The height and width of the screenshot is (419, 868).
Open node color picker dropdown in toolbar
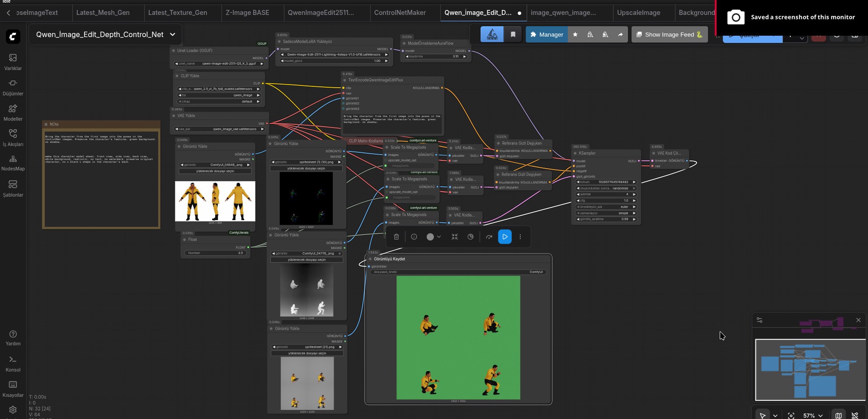coord(433,237)
